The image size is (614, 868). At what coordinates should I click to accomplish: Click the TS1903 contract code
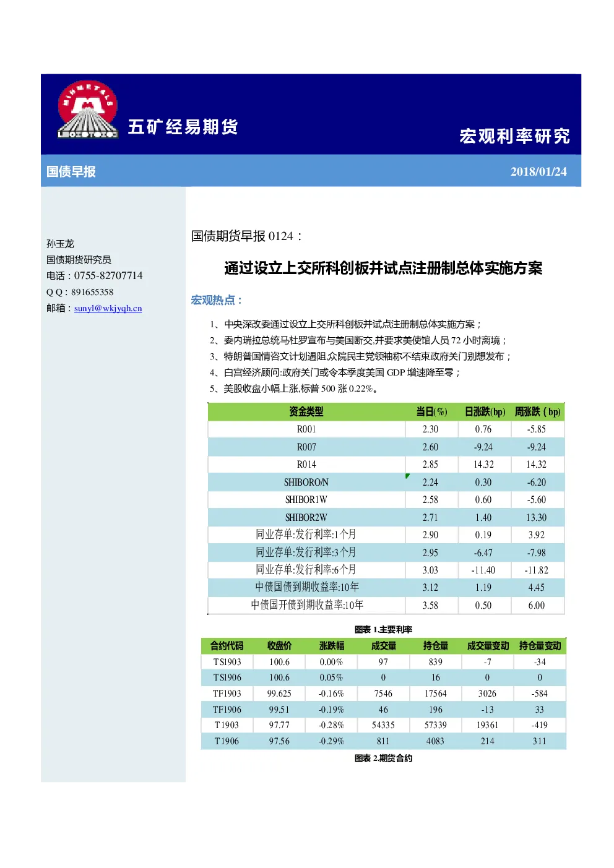click(x=227, y=662)
